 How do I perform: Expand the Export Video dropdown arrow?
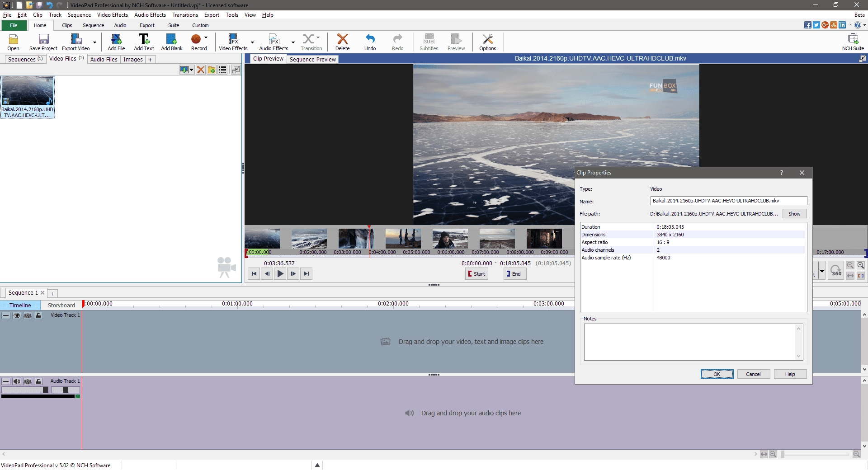[95, 42]
